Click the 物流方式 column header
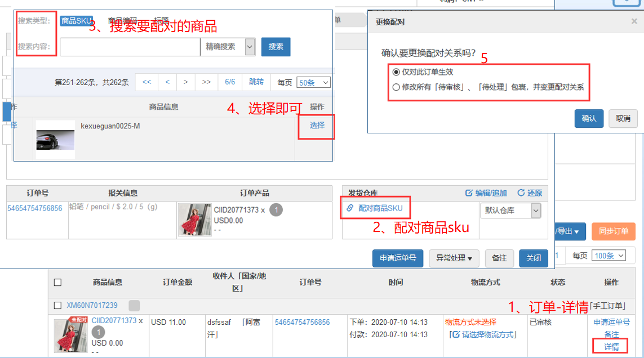This screenshot has width=644, height=358. pyautogui.click(x=486, y=283)
